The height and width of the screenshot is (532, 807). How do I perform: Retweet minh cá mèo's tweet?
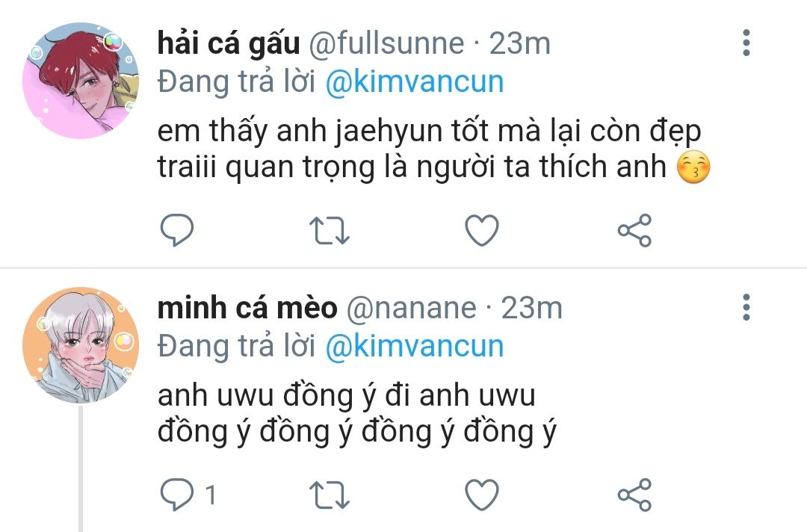click(x=330, y=495)
